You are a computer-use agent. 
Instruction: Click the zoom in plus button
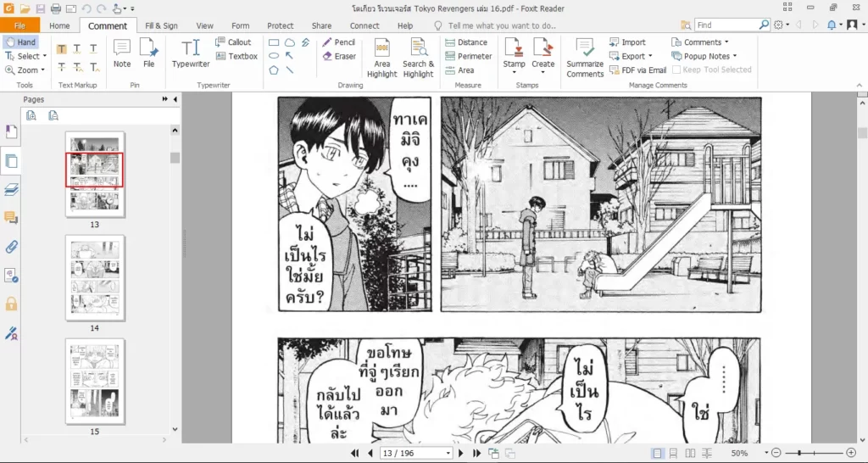click(x=851, y=453)
